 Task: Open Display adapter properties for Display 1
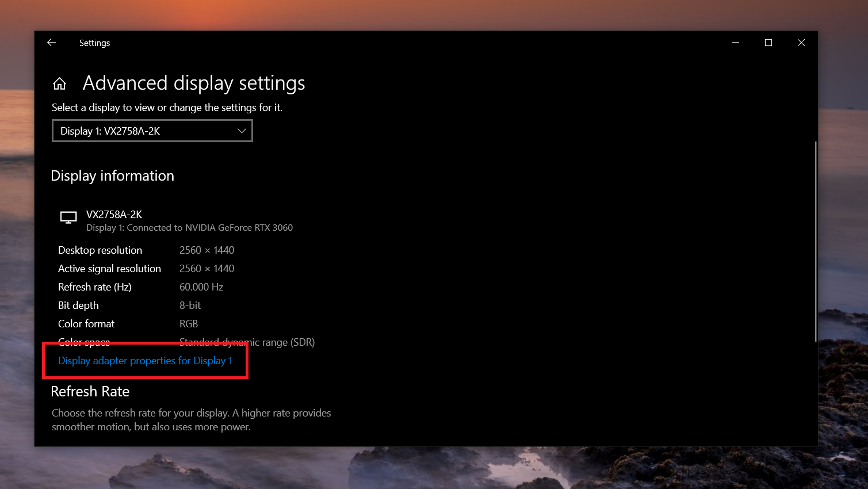coord(145,361)
